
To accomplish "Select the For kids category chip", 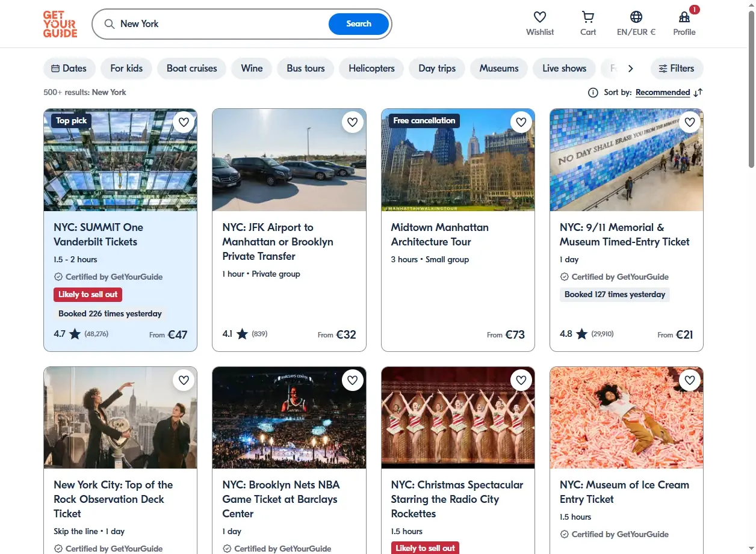I will [126, 69].
